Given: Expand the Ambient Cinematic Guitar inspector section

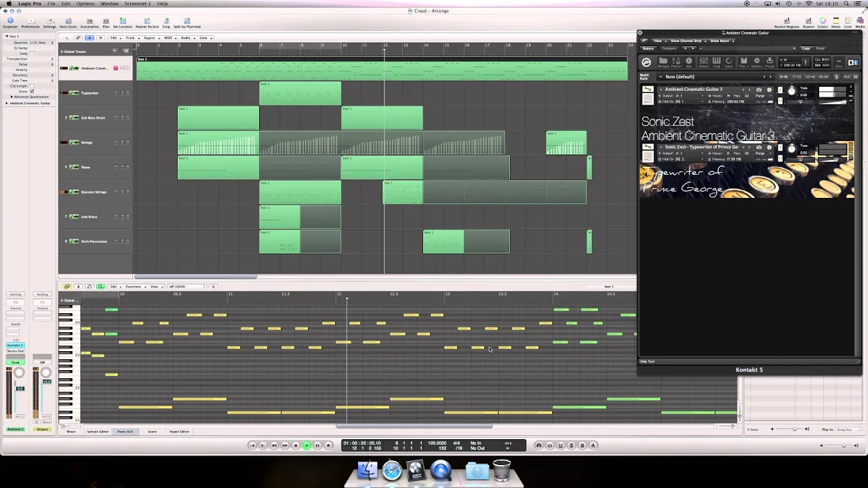Looking at the screenshot, I should point(7,103).
